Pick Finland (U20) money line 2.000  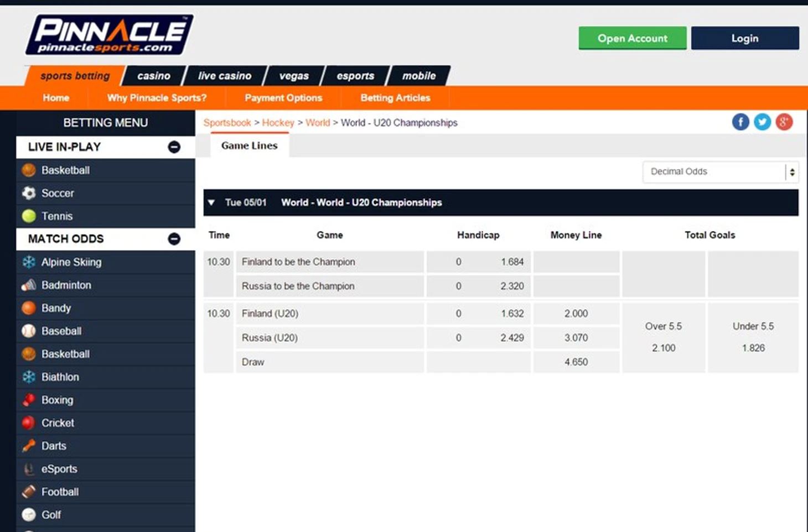576,314
